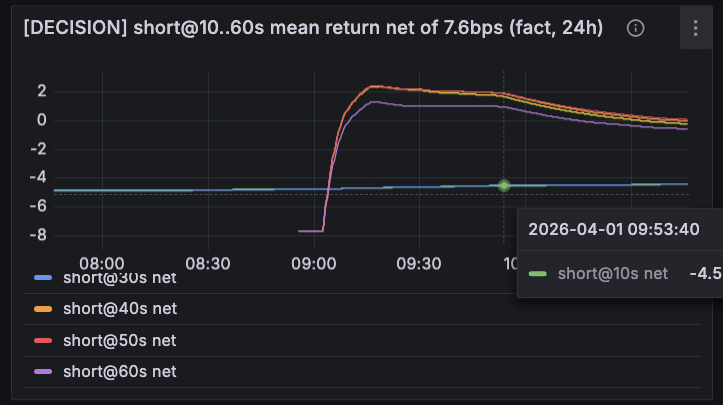Click the green hovered data point marker

[504, 185]
